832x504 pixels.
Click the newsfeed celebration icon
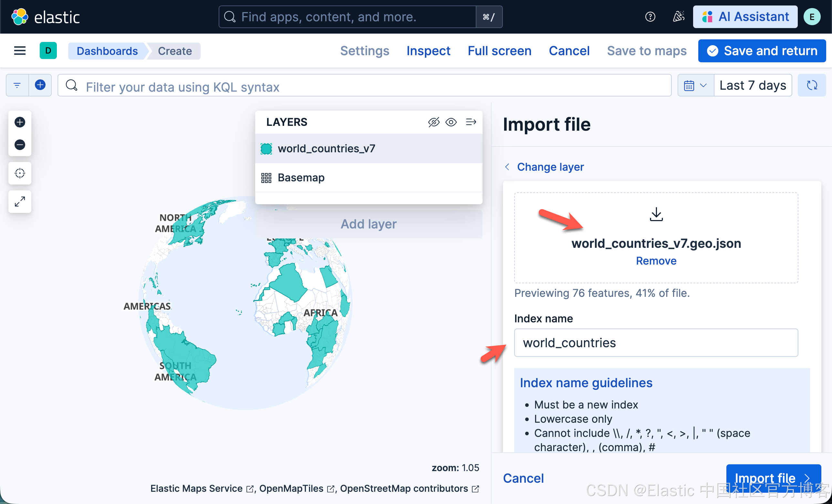[678, 17]
